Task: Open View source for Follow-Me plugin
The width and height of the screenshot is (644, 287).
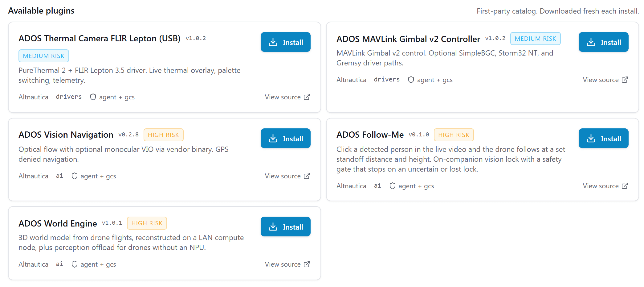Action: (605, 186)
